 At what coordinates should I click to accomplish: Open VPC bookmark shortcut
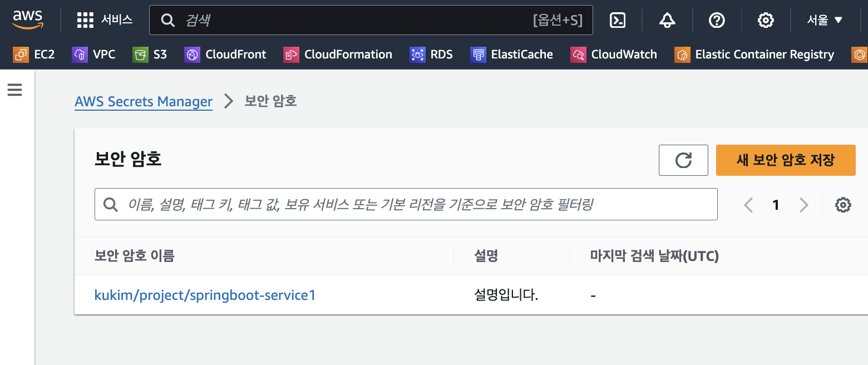(x=93, y=55)
